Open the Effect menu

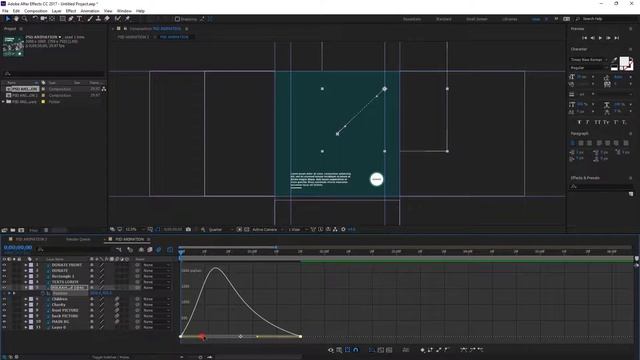(x=71, y=11)
